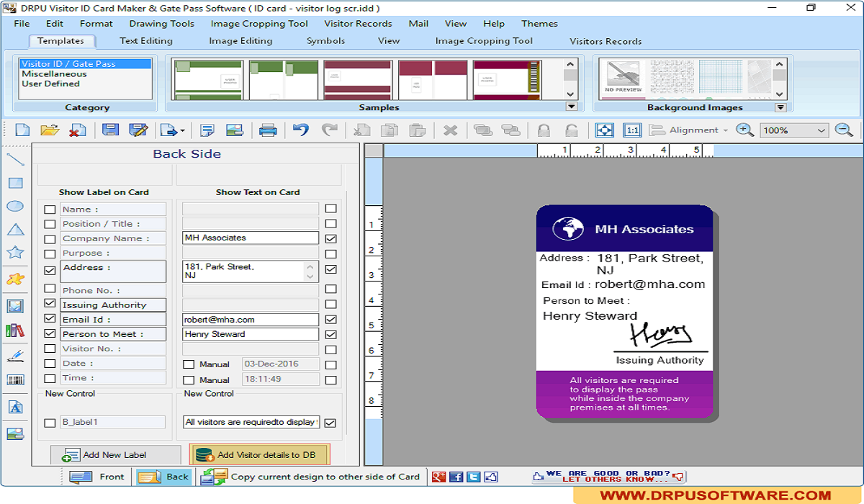Click the Zoom In magnifier icon

pyautogui.click(x=744, y=130)
